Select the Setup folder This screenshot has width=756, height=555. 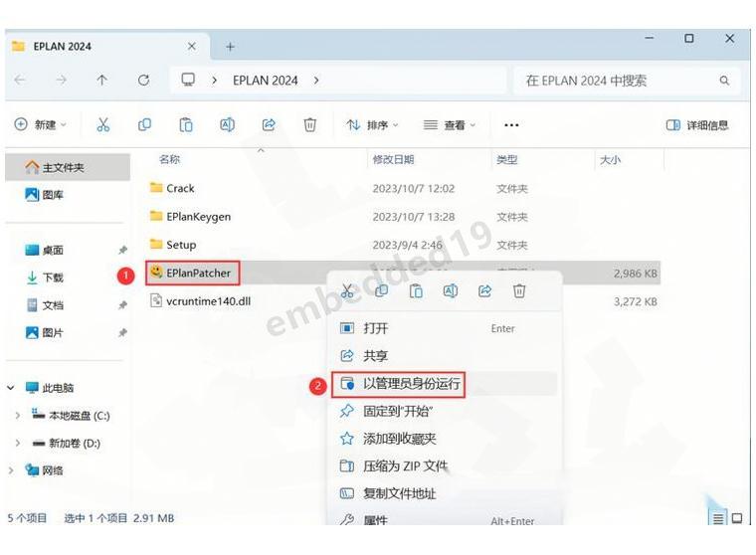pos(173,245)
